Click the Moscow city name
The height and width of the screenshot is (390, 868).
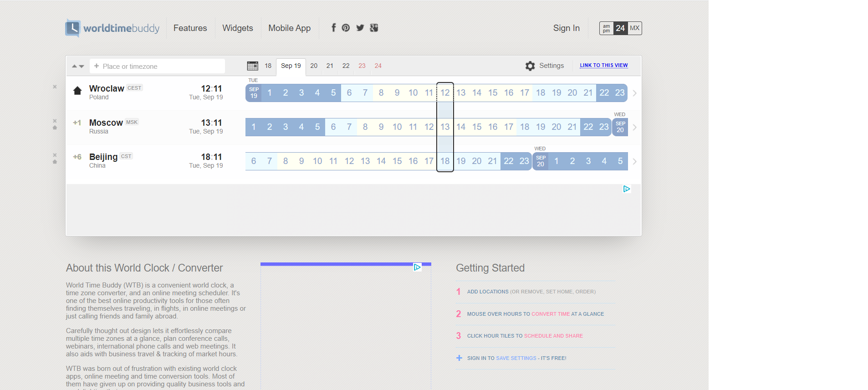[x=106, y=123]
